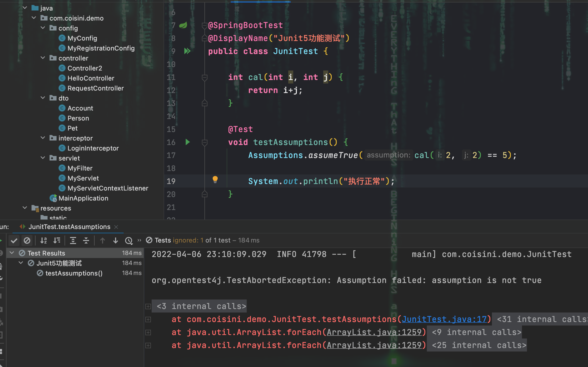Sort test results alphabetically
This screenshot has height=367, width=588.
[44, 240]
